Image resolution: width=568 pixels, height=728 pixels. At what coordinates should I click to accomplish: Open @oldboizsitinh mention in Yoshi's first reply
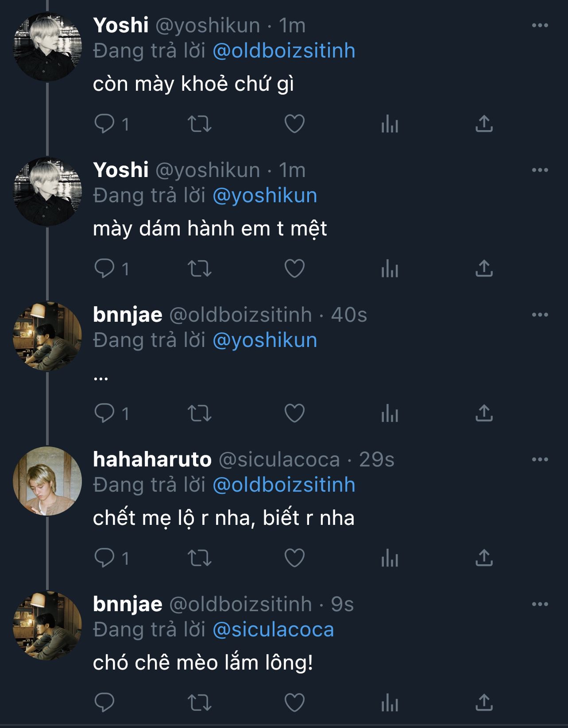(x=284, y=51)
